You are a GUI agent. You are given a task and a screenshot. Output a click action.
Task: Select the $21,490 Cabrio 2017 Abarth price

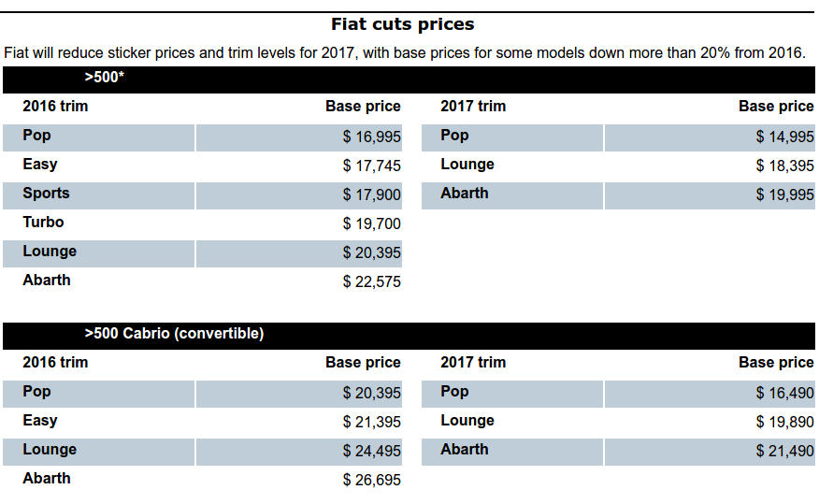(785, 452)
